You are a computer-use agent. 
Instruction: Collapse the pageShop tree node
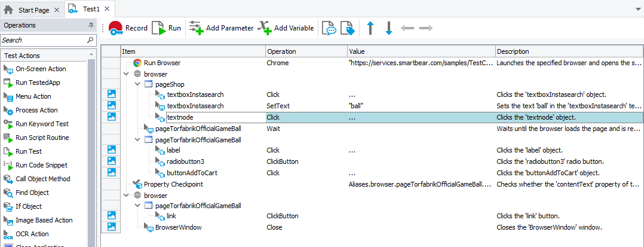(x=137, y=84)
